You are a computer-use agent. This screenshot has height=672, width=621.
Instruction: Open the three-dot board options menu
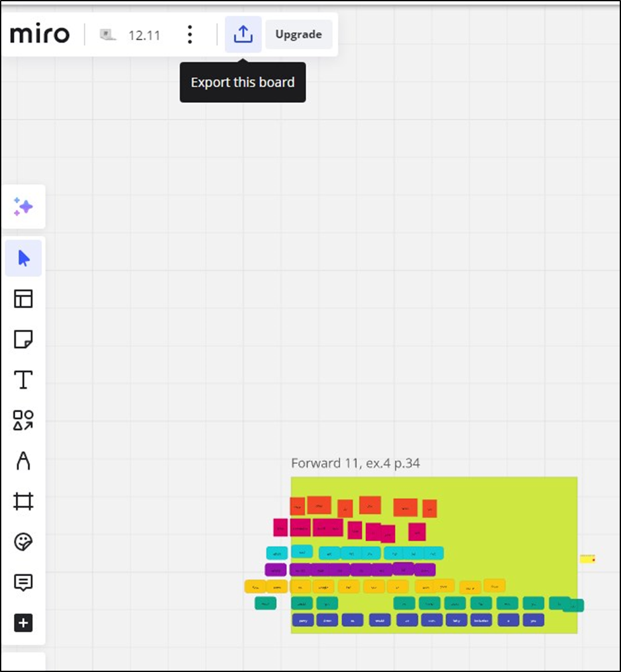189,34
